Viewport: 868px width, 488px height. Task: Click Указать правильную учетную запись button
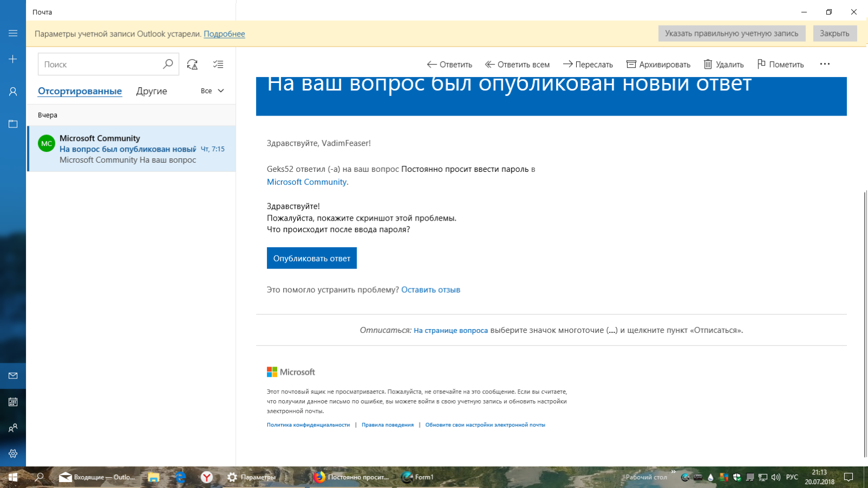[x=732, y=33]
